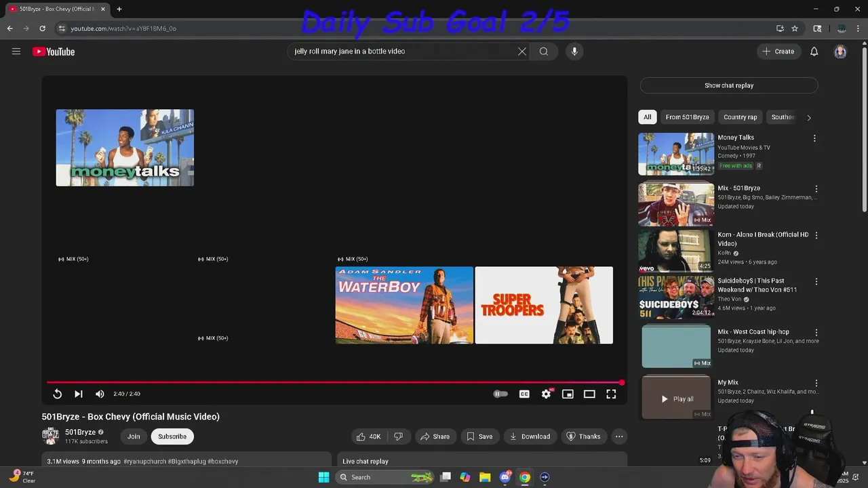
Task: Start voice search with the microphone
Action: [574, 52]
